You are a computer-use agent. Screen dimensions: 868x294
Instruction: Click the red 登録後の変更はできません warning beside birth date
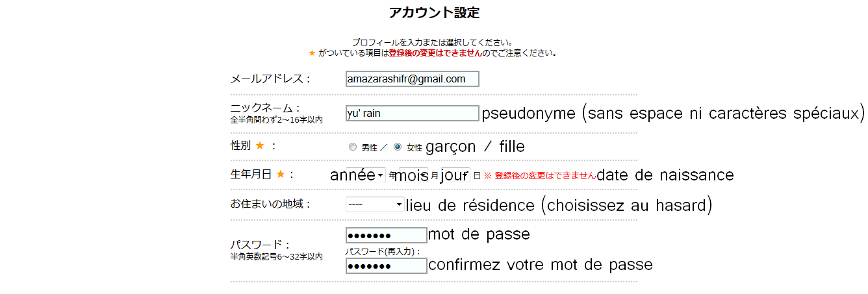(x=544, y=176)
